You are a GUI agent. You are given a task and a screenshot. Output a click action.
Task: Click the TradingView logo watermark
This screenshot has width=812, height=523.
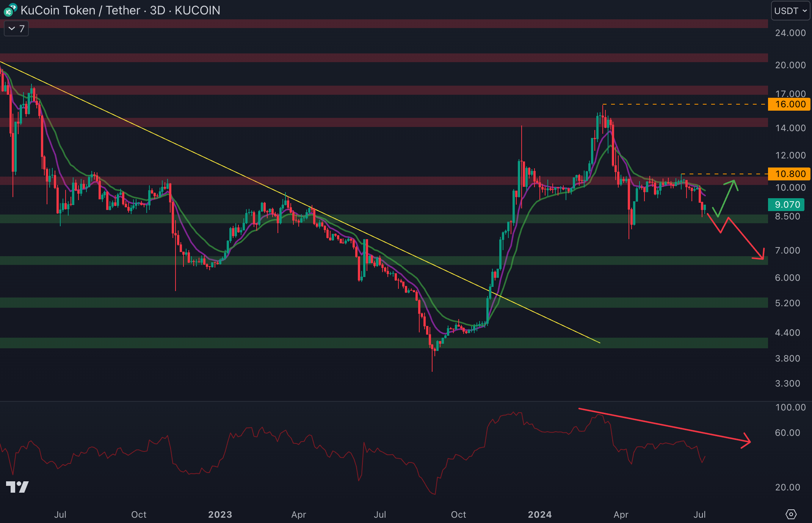[x=17, y=487]
